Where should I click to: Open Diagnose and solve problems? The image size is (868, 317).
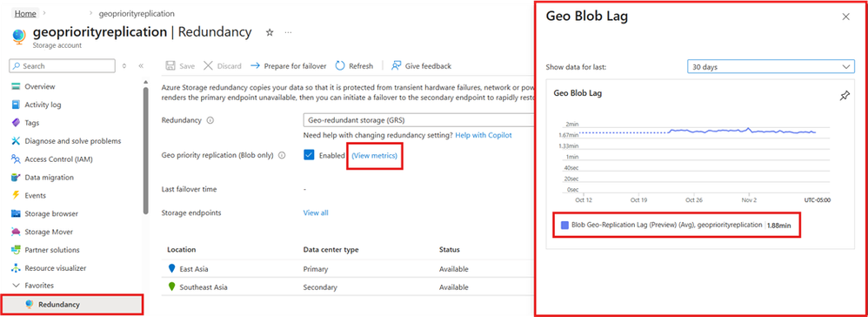(72, 141)
